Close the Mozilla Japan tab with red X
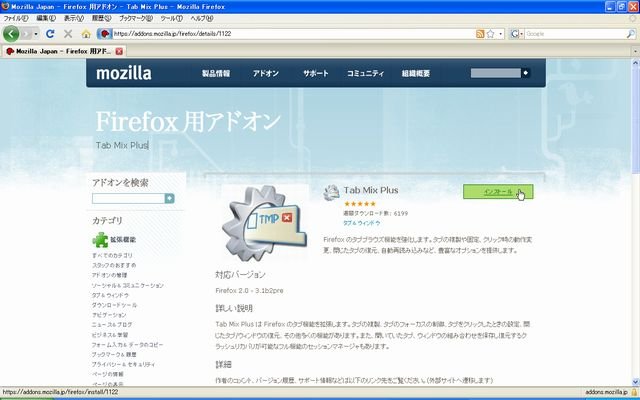This screenshot has width=640, height=400. click(119, 51)
